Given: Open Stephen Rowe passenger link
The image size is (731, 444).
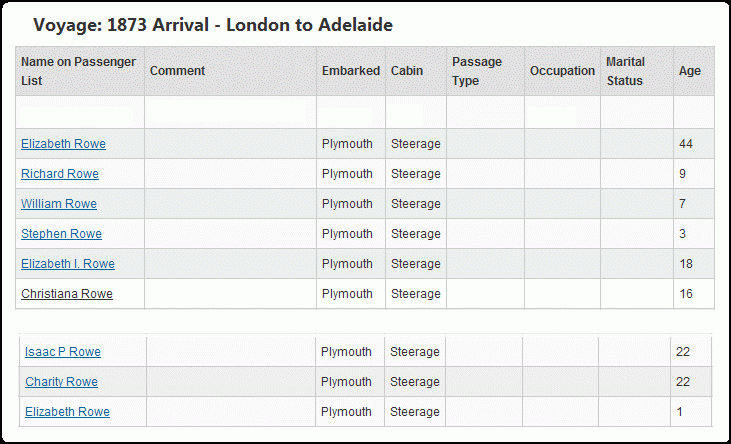Looking at the screenshot, I should click(61, 234).
